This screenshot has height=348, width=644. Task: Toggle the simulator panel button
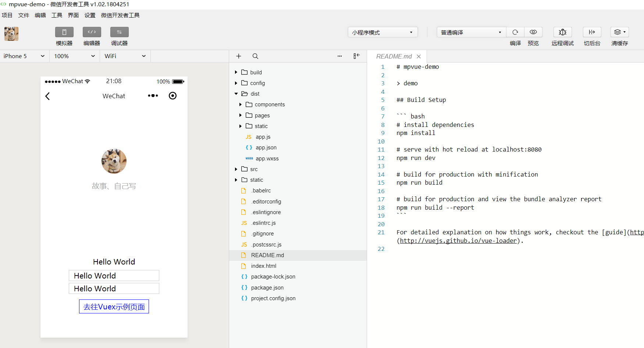coord(64,32)
